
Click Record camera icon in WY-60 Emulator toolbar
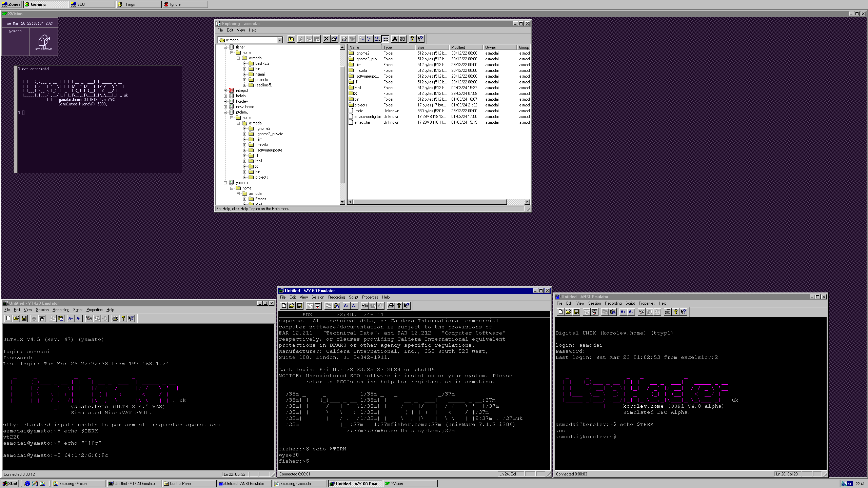click(365, 306)
